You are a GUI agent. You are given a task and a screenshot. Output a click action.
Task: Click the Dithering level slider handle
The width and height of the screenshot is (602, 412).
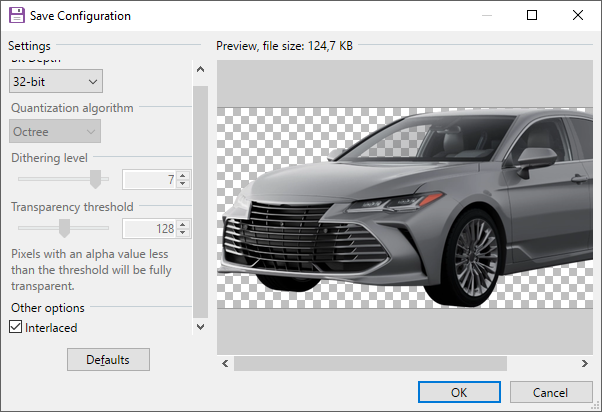(x=96, y=179)
